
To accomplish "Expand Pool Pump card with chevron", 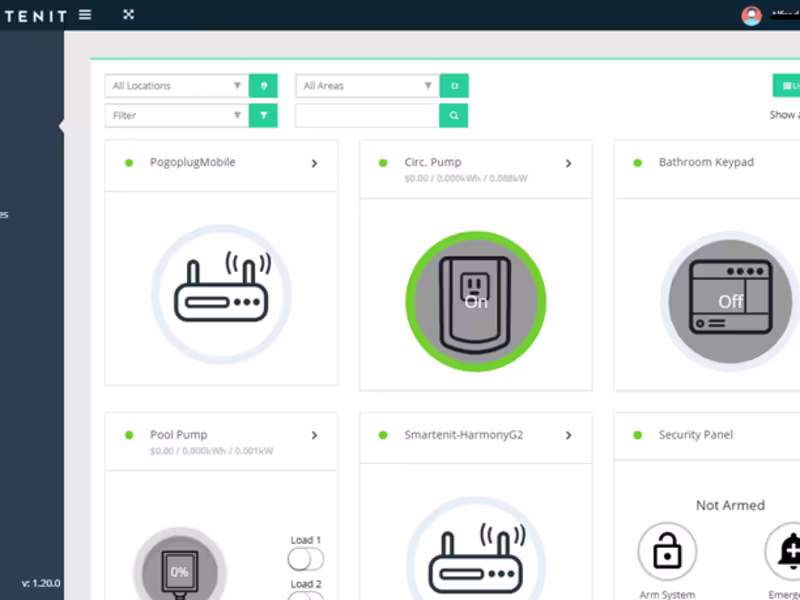I will (x=314, y=435).
